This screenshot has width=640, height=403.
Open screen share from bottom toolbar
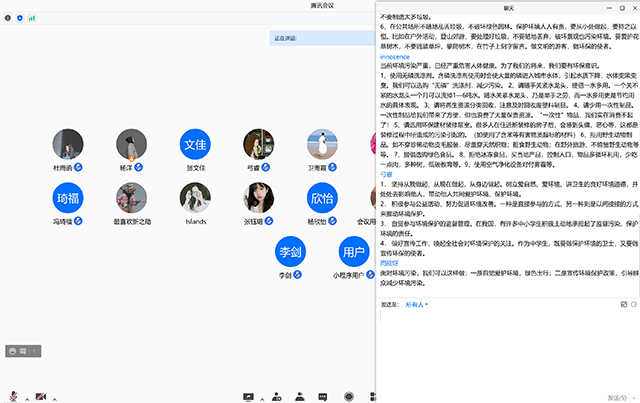click(247, 397)
